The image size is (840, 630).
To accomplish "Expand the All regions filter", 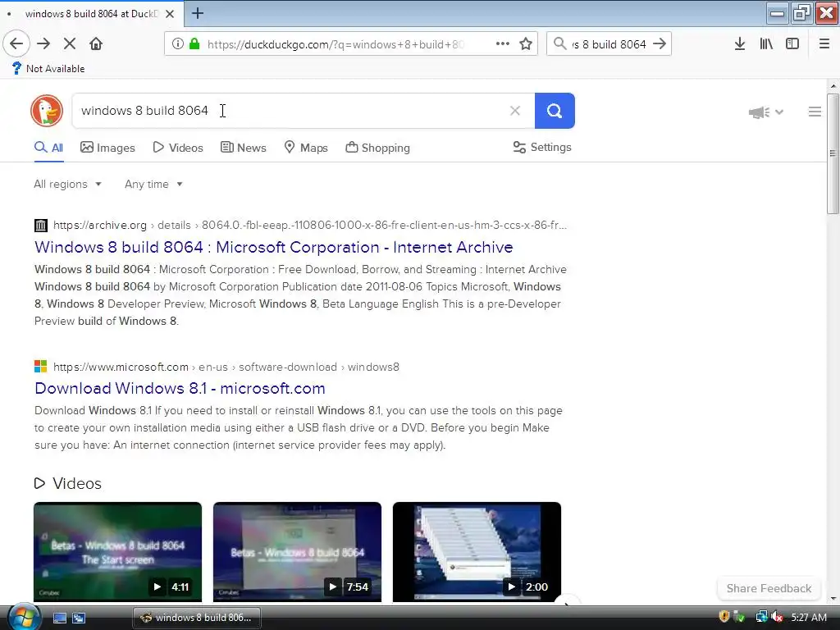I will click(x=67, y=185).
